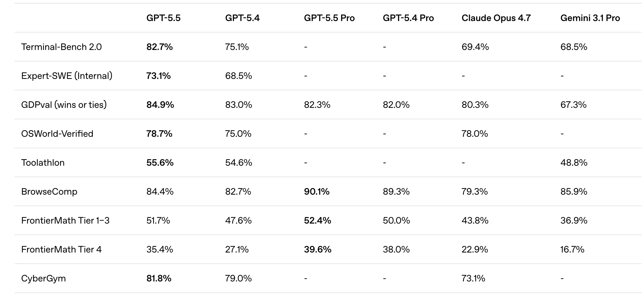Click Claude's 78.0% OSWorld-Verified score
Viewport: 644px width, 297px height.
click(x=475, y=134)
